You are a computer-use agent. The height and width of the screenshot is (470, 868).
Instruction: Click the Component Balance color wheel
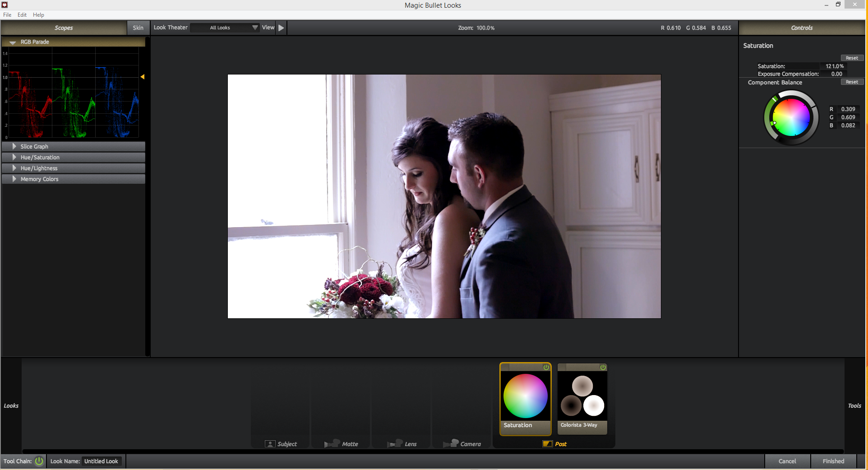coord(791,118)
